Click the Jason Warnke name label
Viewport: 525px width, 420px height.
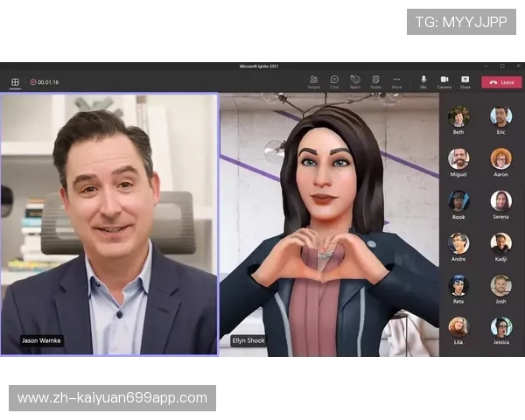click(41, 340)
